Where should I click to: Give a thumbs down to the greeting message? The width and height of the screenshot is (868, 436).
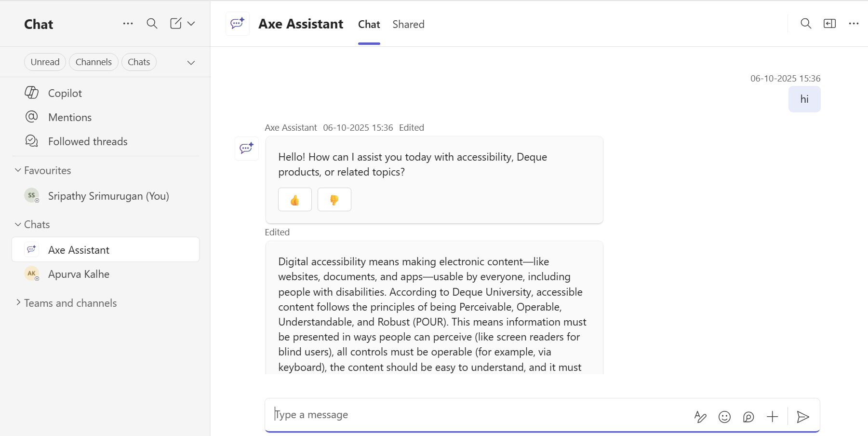334,199
